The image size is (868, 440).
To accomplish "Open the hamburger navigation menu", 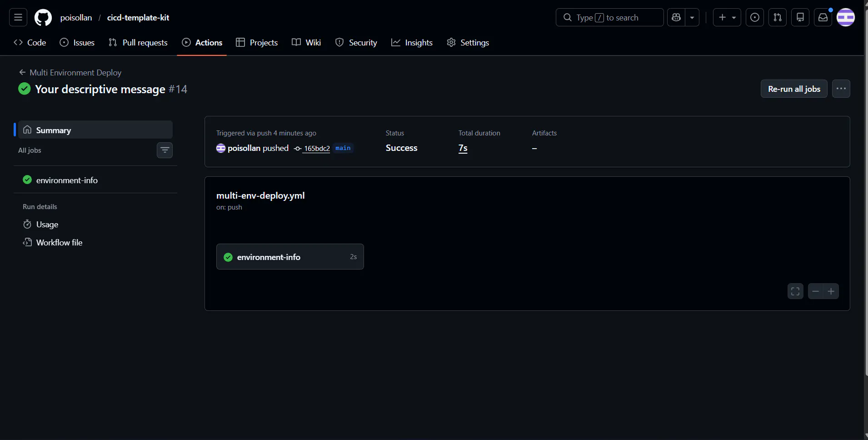I will coord(18,17).
